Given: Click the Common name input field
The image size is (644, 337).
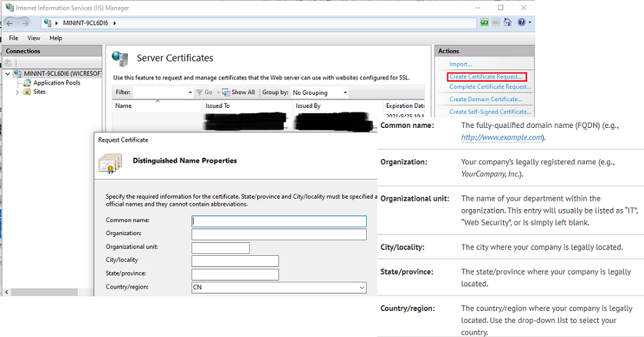Looking at the screenshot, I should pyautogui.click(x=279, y=221).
